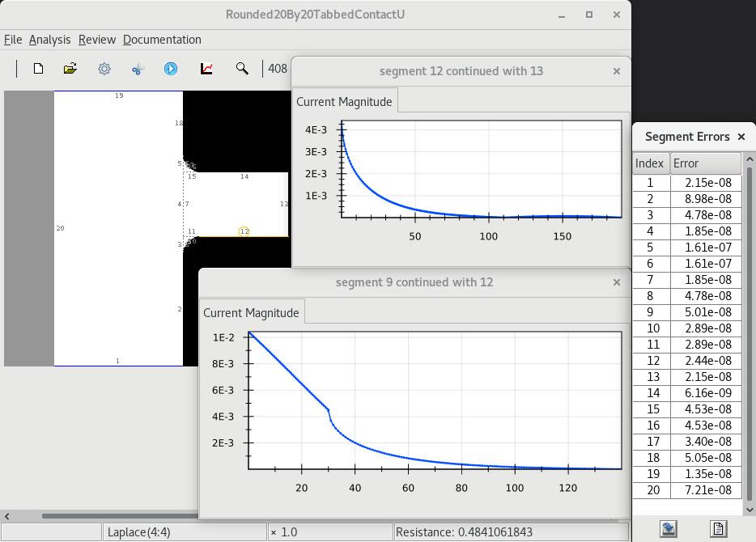Click the red line chart icon

point(206,69)
